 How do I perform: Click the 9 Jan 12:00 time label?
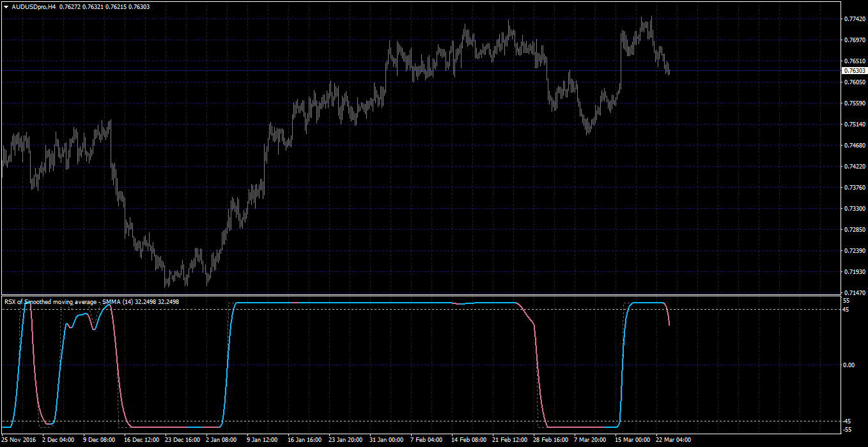pyautogui.click(x=263, y=440)
